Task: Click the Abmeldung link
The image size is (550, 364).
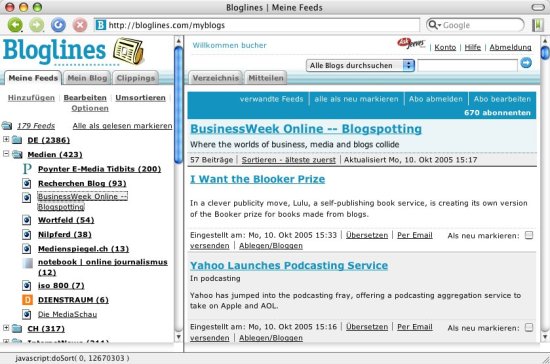Action: (x=510, y=47)
